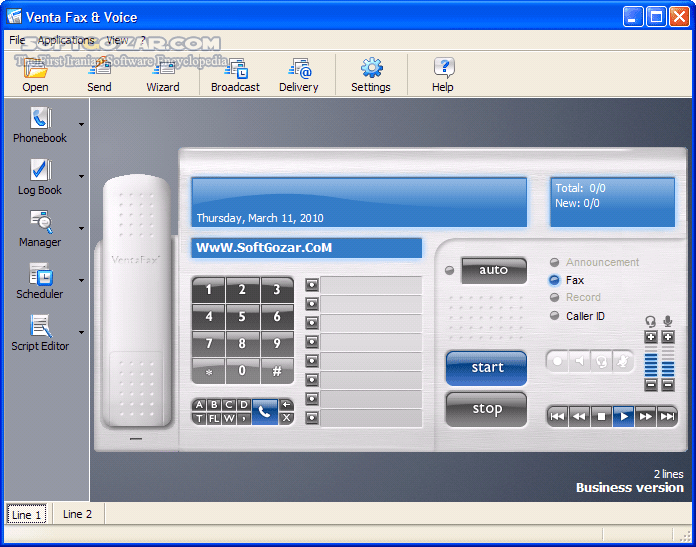Click the LED indicator beside auto
Screen dimensions: 696x547
[x=449, y=270]
